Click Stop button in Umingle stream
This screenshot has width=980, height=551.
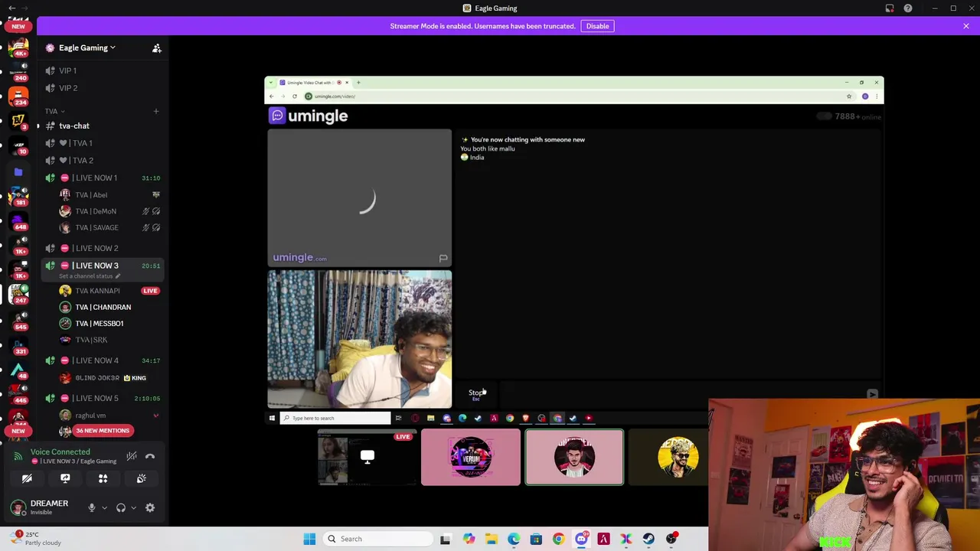(x=476, y=393)
